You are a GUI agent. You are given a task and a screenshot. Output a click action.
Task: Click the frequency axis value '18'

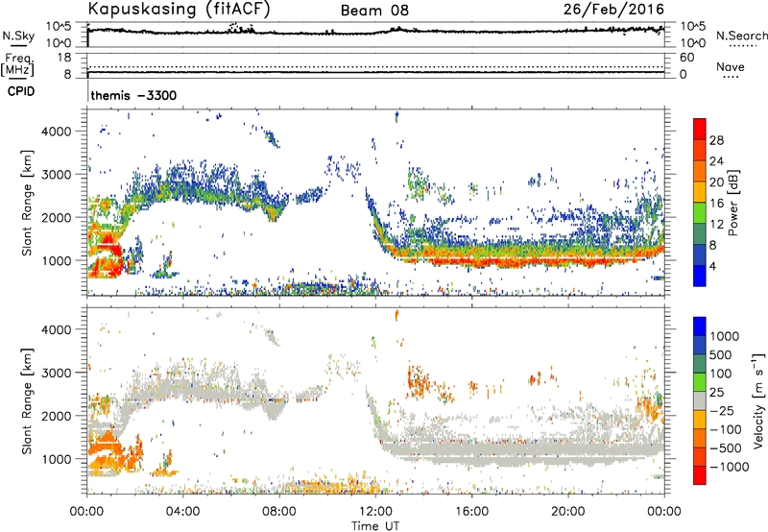tap(64, 58)
